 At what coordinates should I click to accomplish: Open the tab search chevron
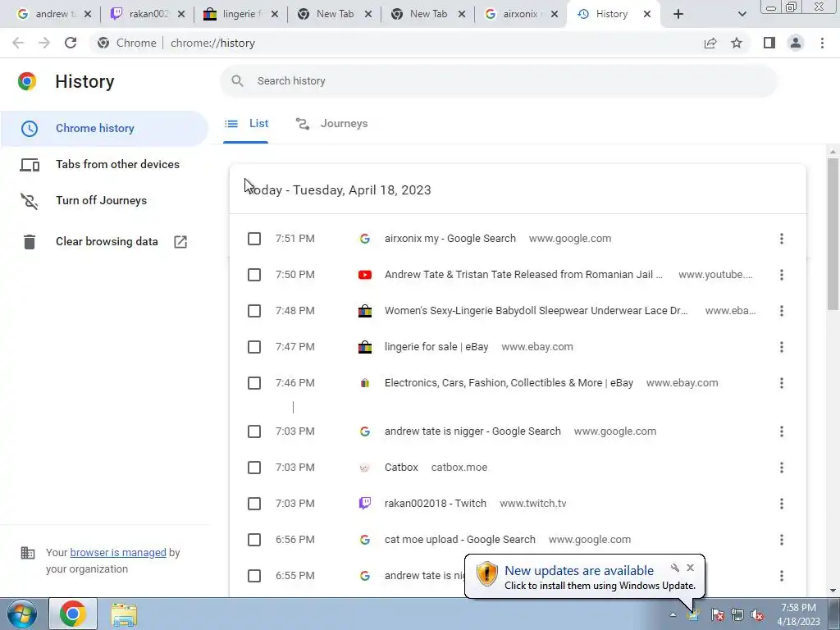[x=742, y=15]
